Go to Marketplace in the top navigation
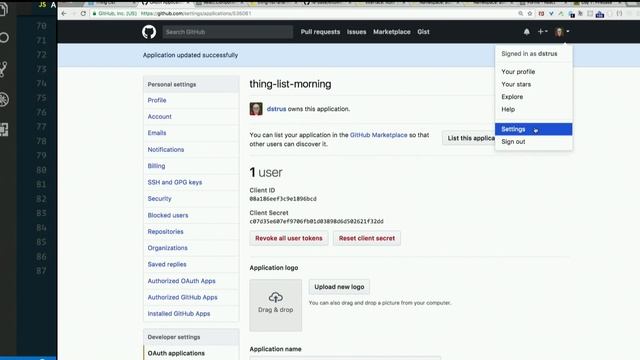This screenshot has height=360, width=640. point(392,32)
